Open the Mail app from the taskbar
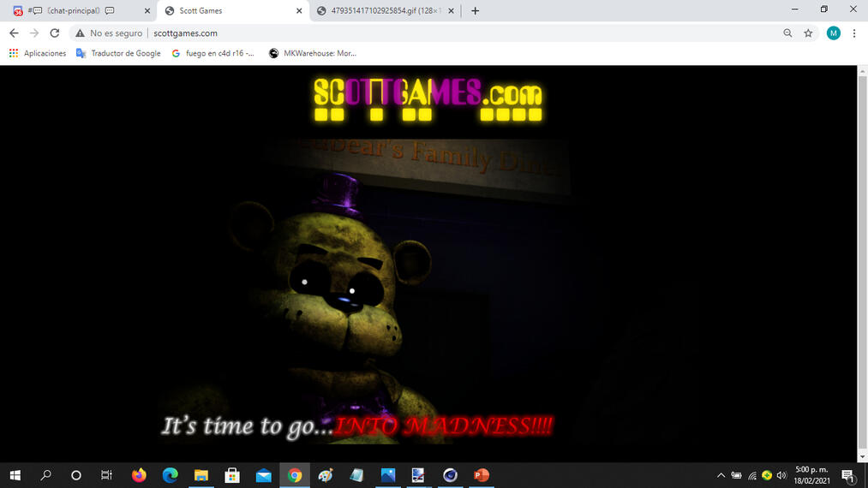This screenshot has height=488, width=868. 264,475
